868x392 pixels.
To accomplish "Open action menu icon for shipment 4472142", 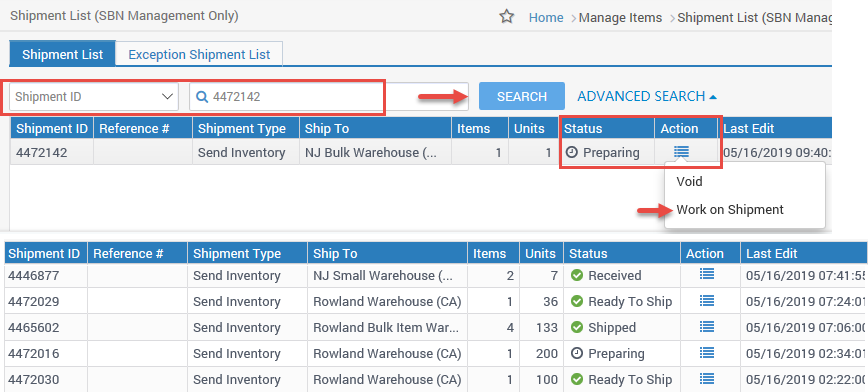I will [681, 152].
